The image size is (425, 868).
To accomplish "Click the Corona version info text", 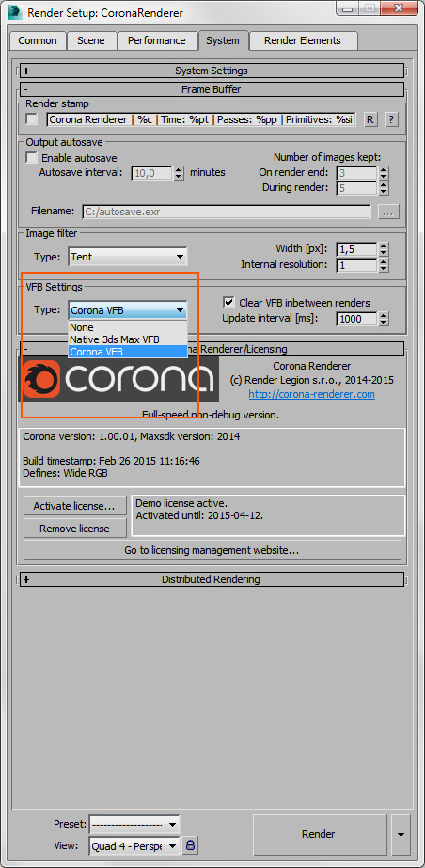I will coord(131,436).
